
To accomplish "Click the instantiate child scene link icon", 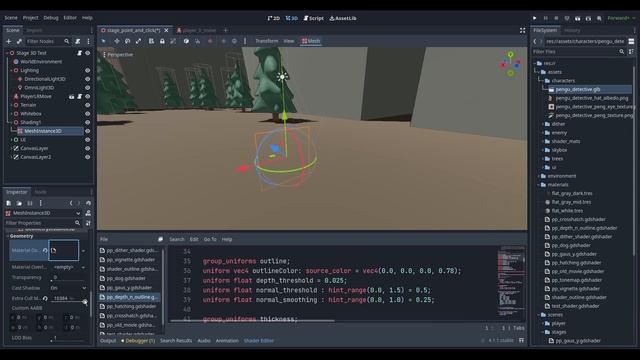I will (x=19, y=41).
